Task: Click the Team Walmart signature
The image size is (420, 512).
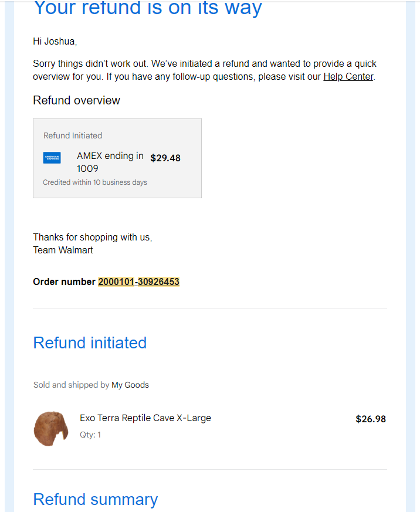Action: (x=63, y=250)
